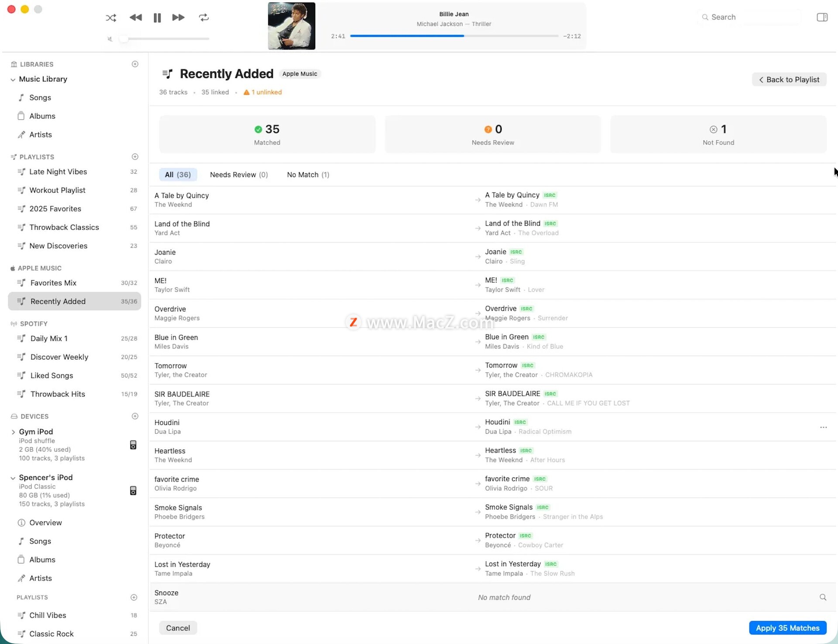Skip to the previous track

(x=136, y=17)
